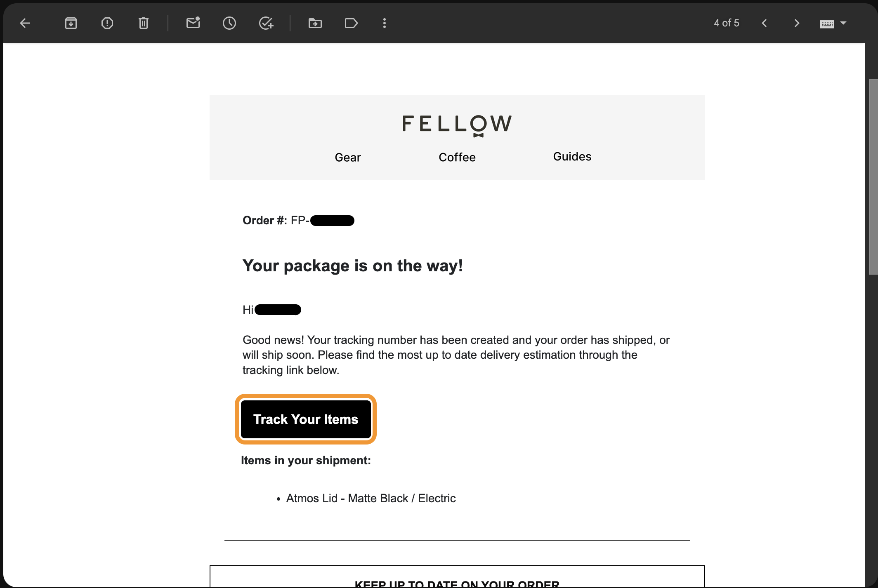The width and height of the screenshot is (878, 588).
Task: Delete this email with trash icon
Action: (x=144, y=23)
